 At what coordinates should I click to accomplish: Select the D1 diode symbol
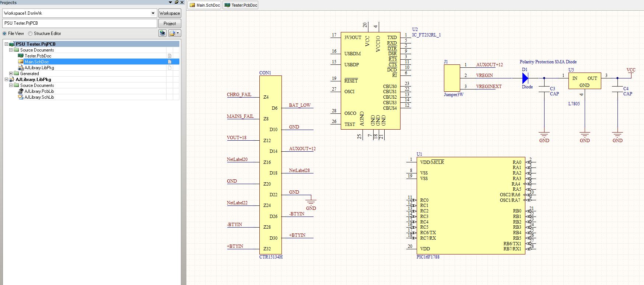(525, 78)
